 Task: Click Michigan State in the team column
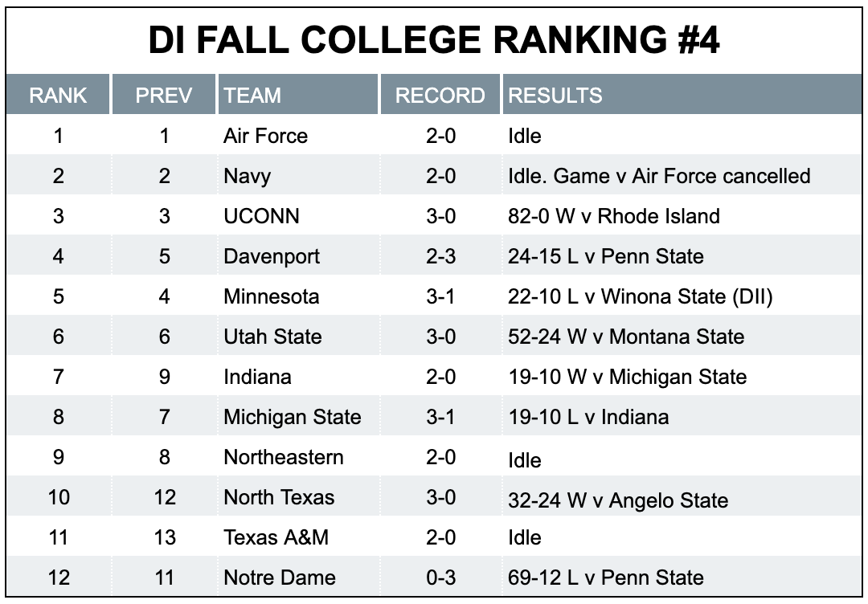(x=293, y=417)
